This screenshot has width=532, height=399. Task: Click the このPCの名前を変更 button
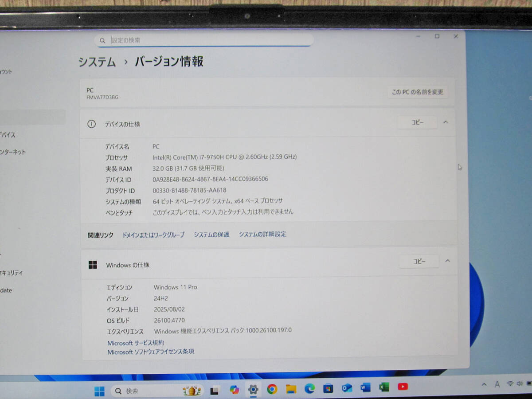417,92
